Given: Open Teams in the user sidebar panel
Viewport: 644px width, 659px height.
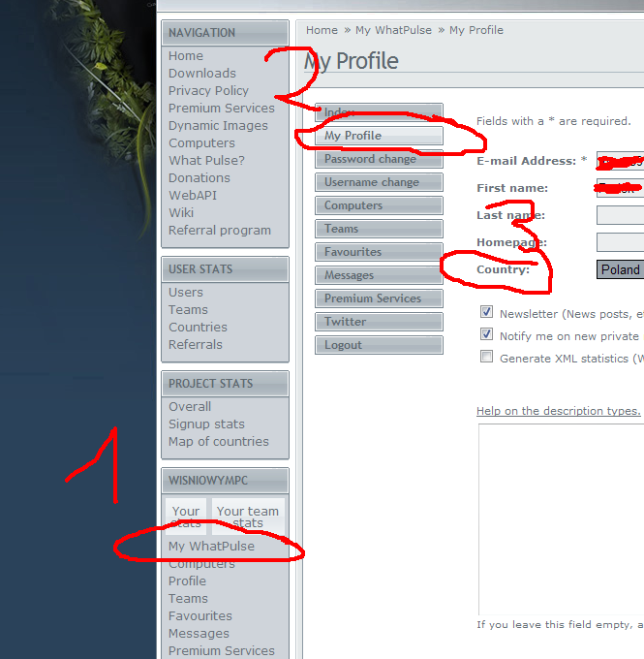Looking at the screenshot, I should click(188, 599).
